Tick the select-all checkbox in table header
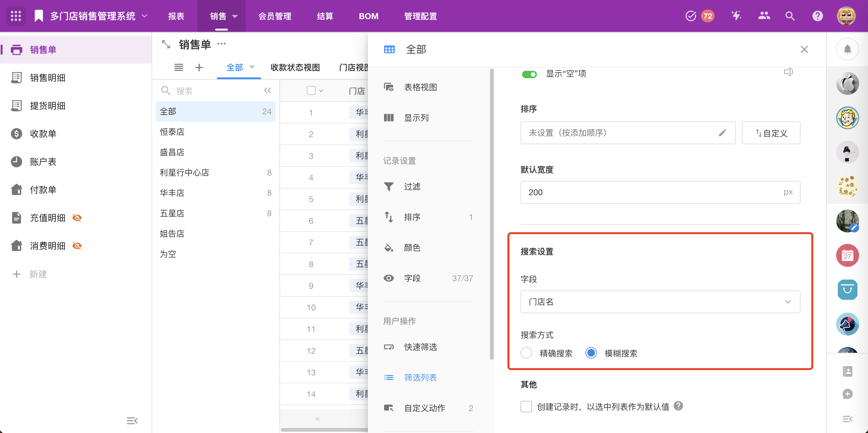This screenshot has width=868, height=433. pyautogui.click(x=311, y=90)
